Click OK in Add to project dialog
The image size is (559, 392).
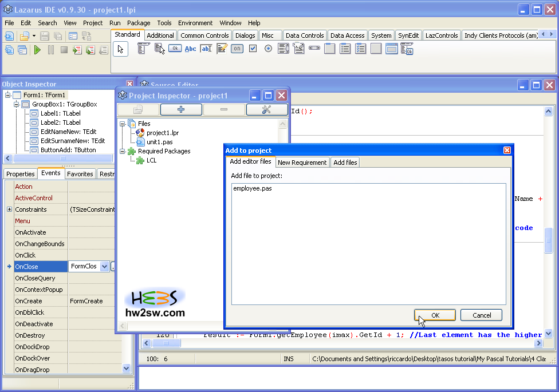point(435,315)
